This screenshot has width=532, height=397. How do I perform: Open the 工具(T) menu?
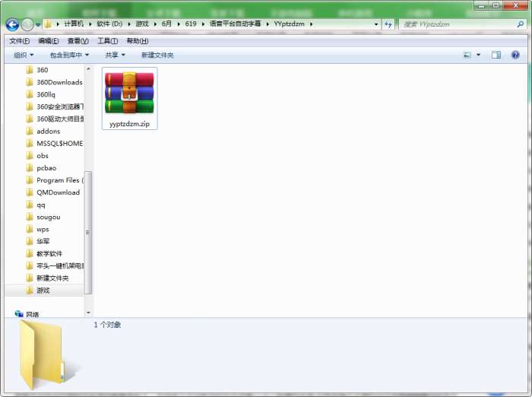point(108,41)
